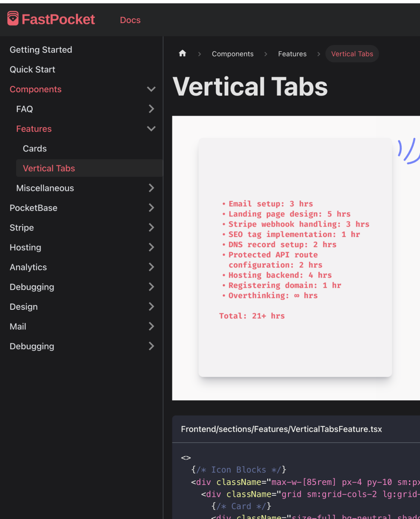Open the Getting Started page
This screenshot has height=519, width=420.
click(41, 50)
